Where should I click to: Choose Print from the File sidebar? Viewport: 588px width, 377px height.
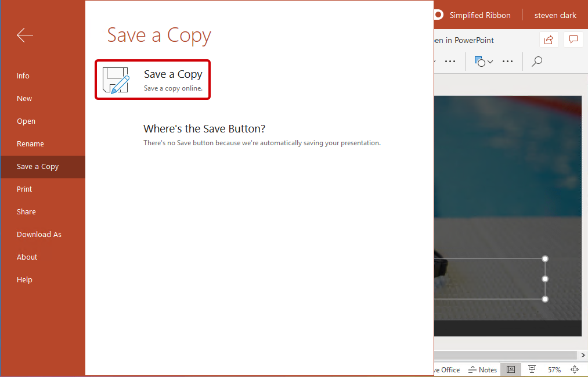24,189
